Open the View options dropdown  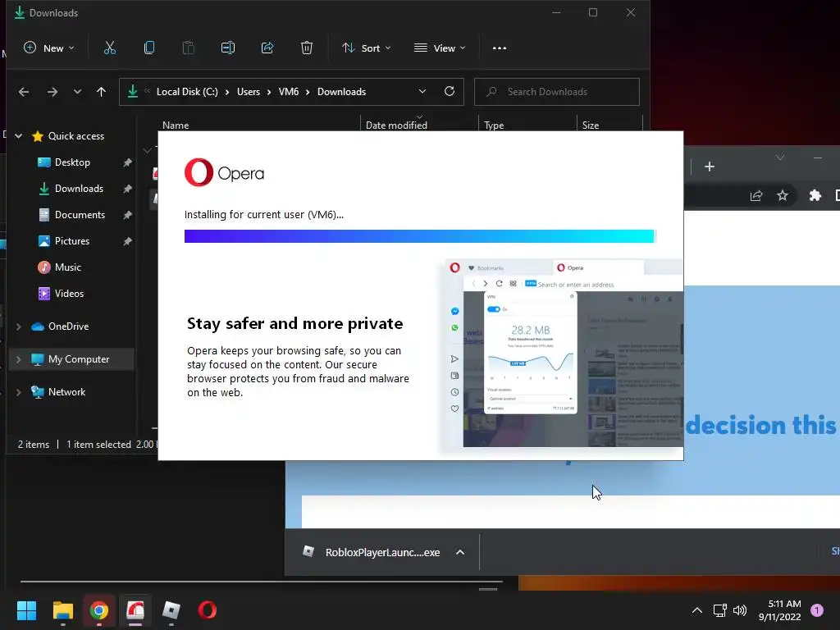point(440,48)
